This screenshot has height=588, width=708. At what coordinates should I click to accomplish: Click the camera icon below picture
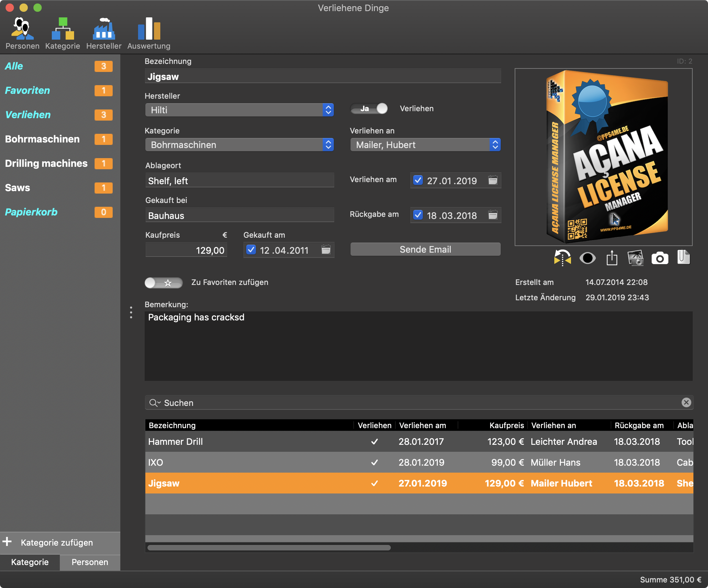(660, 258)
